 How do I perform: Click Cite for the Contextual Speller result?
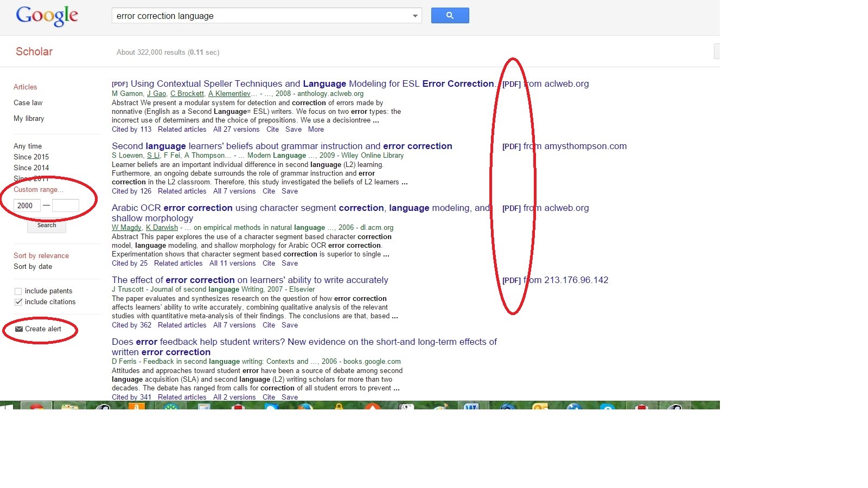(273, 129)
